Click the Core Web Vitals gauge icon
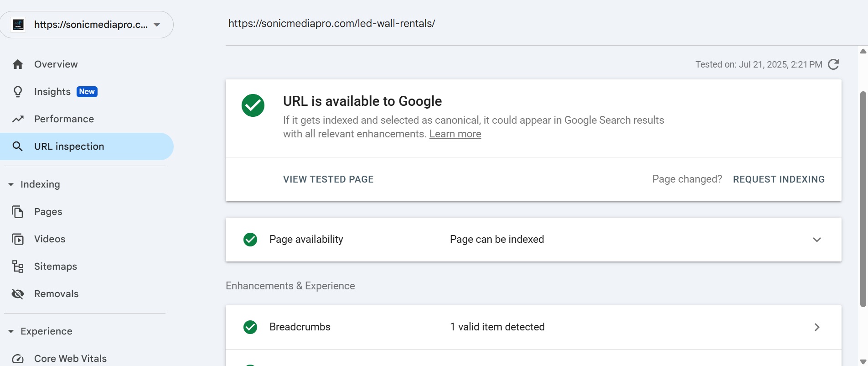The height and width of the screenshot is (366, 868). pyautogui.click(x=18, y=359)
